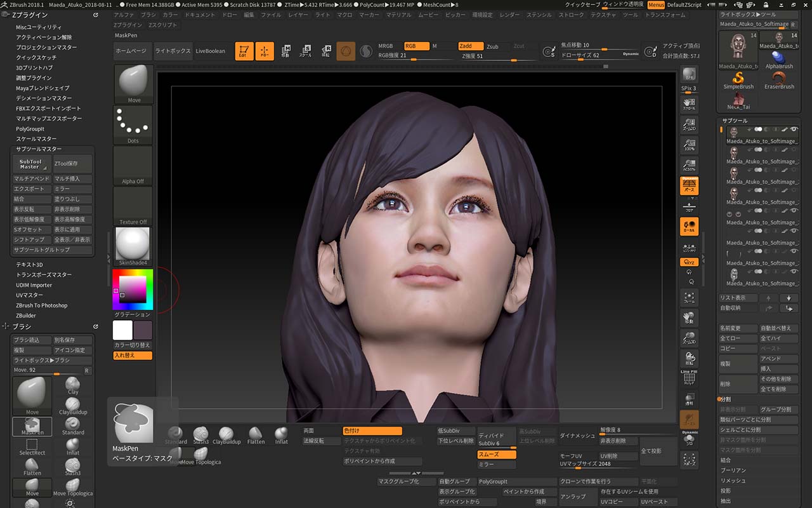This screenshot has height=508, width=812.
Task: Click the color picker square
Action: click(133, 290)
